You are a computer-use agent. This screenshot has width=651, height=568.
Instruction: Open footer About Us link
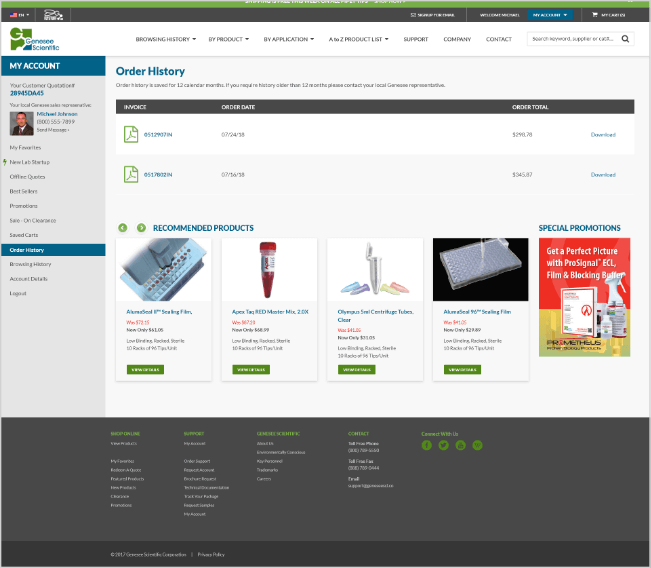[265, 443]
